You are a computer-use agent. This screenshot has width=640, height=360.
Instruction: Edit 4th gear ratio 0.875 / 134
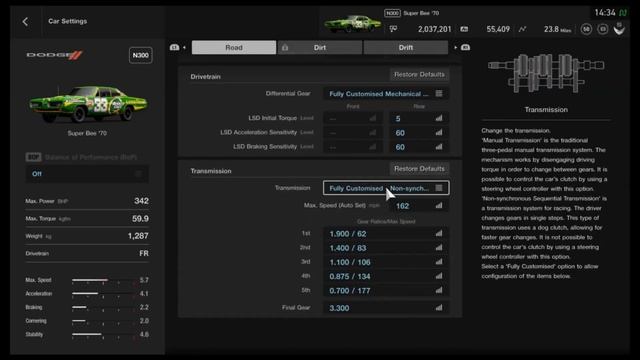[x=386, y=276]
